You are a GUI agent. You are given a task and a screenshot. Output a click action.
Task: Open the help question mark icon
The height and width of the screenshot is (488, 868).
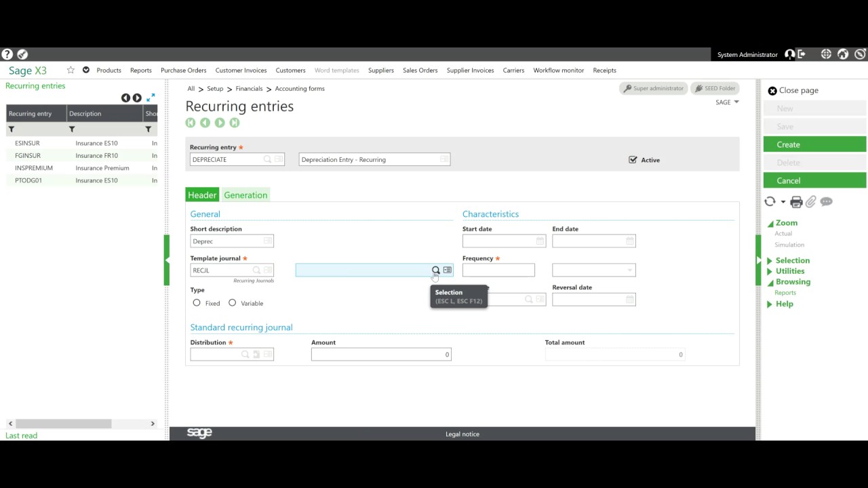tap(7, 54)
